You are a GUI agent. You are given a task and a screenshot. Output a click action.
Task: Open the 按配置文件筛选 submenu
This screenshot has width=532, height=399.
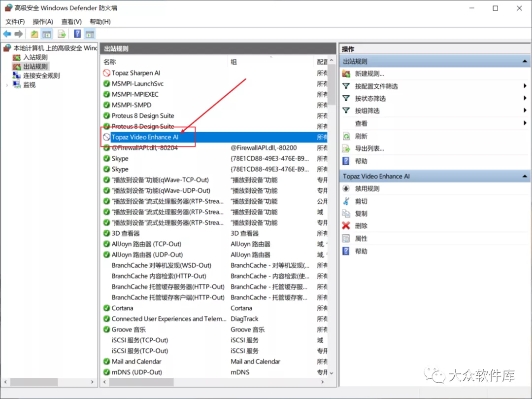point(376,86)
